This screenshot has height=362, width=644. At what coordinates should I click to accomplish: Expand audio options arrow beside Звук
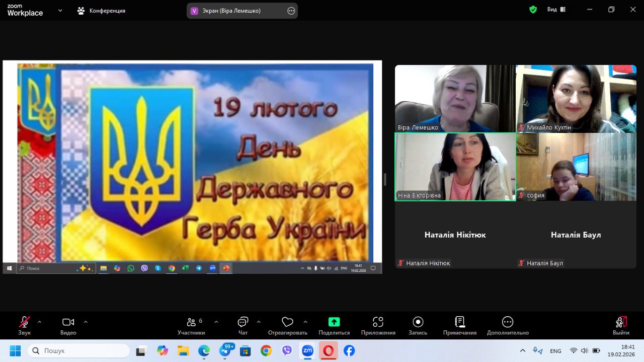coord(40,322)
